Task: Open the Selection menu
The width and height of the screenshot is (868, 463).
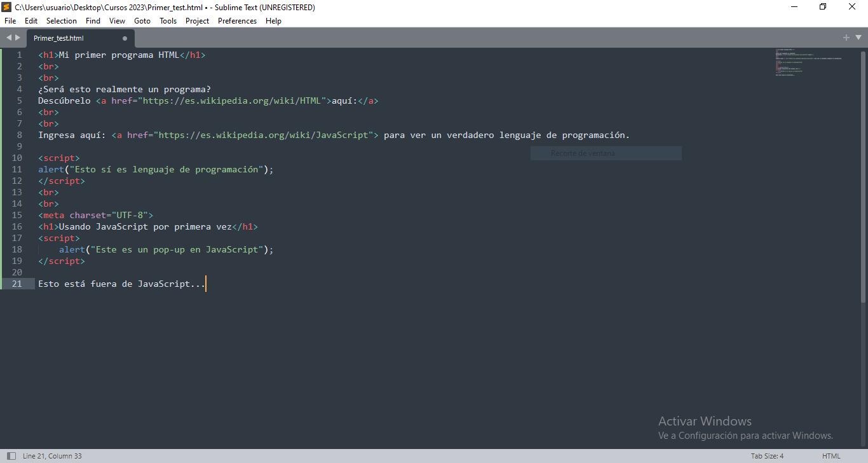Action: pos(62,20)
